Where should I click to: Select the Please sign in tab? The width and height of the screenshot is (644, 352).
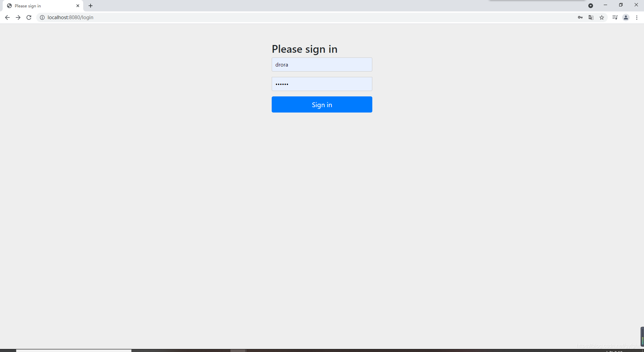pos(40,6)
